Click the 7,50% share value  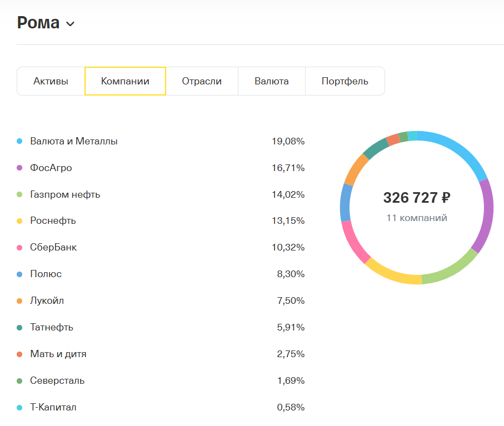(291, 300)
